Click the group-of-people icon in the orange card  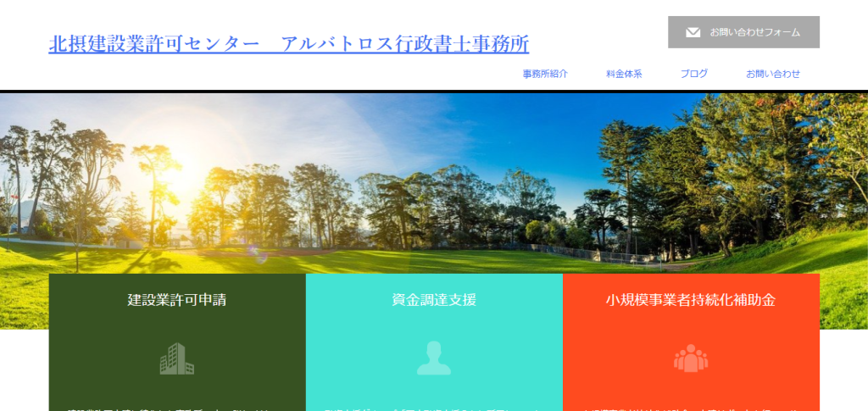click(x=690, y=358)
